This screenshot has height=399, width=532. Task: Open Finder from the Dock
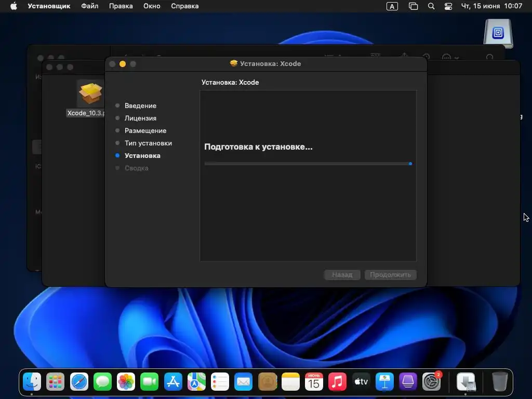tap(32, 382)
